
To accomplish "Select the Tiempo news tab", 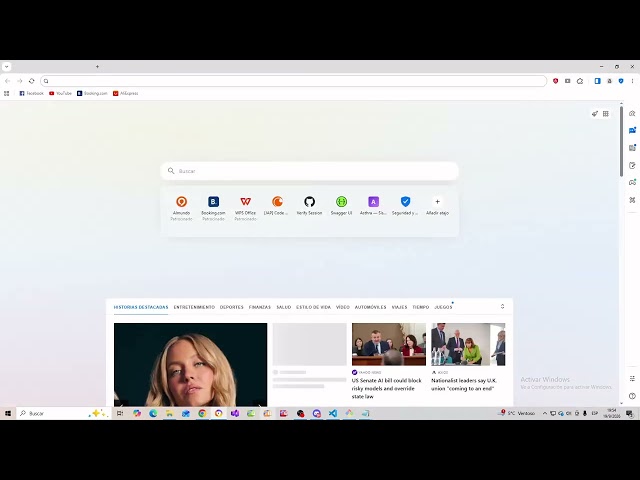I will 420,307.
